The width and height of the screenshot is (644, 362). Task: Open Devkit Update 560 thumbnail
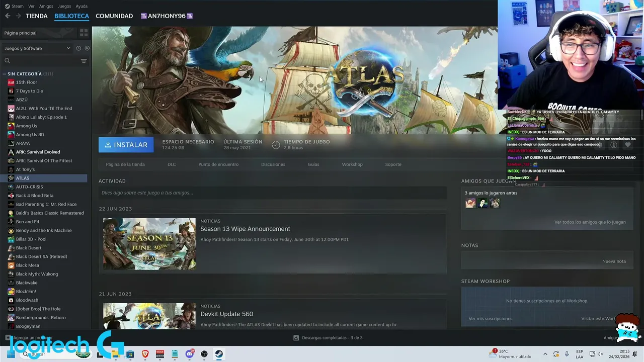149,316
